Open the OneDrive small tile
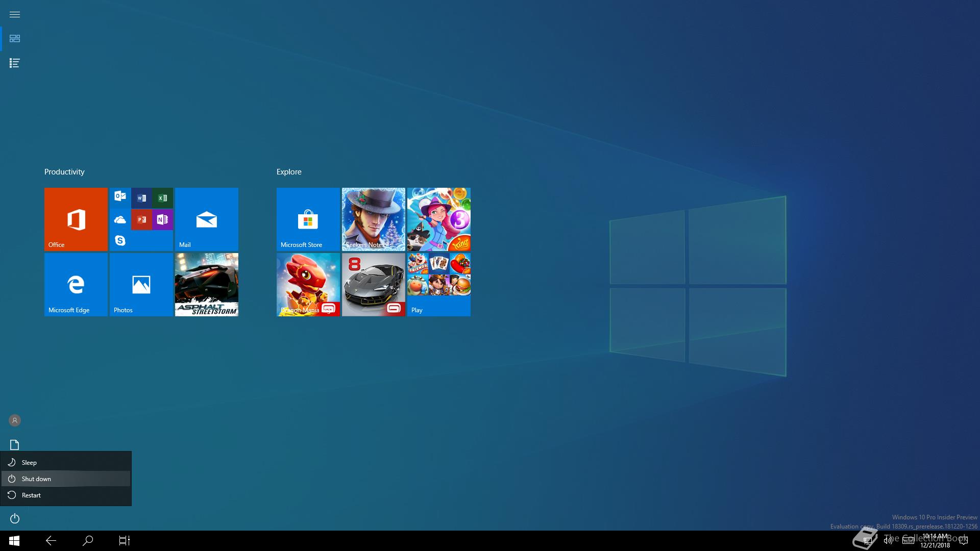This screenshot has height=551, width=980. tap(120, 219)
